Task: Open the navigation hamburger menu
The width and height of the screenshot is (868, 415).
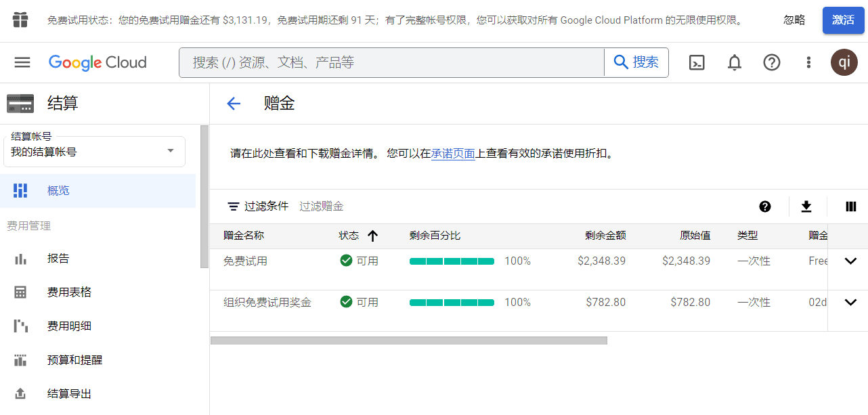Action: (22, 62)
